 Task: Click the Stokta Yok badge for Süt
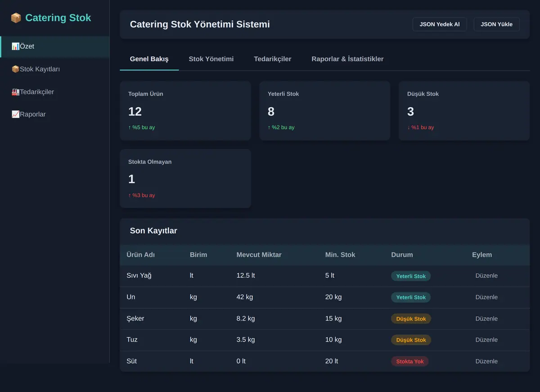pyautogui.click(x=410, y=361)
